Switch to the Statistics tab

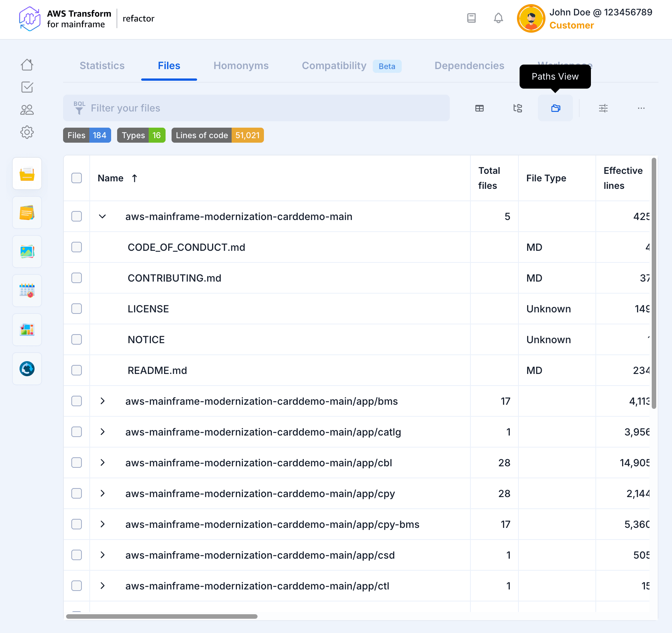(102, 66)
